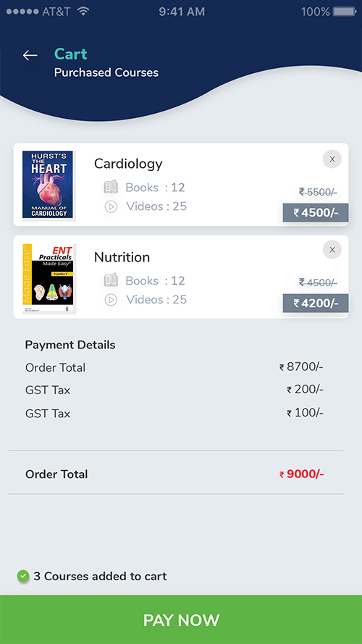The height and width of the screenshot is (644, 362).
Task: Remove the Cardiology course from cart
Action: click(x=332, y=159)
